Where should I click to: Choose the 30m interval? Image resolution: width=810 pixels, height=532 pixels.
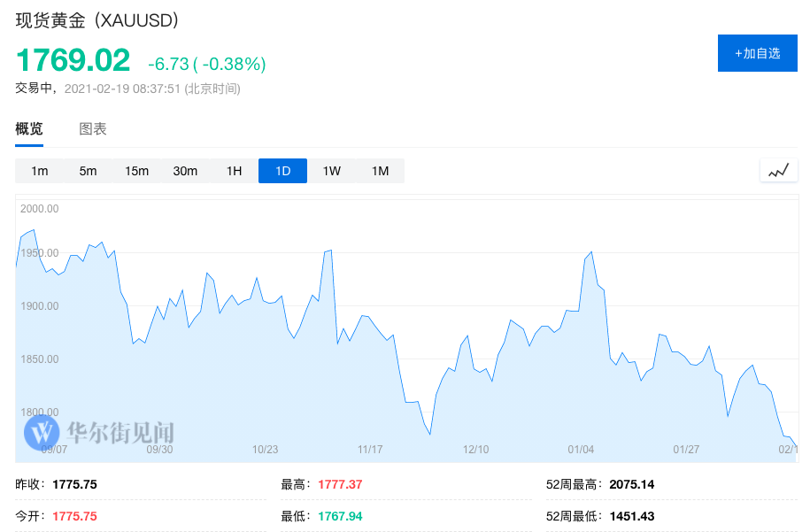click(x=186, y=171)
